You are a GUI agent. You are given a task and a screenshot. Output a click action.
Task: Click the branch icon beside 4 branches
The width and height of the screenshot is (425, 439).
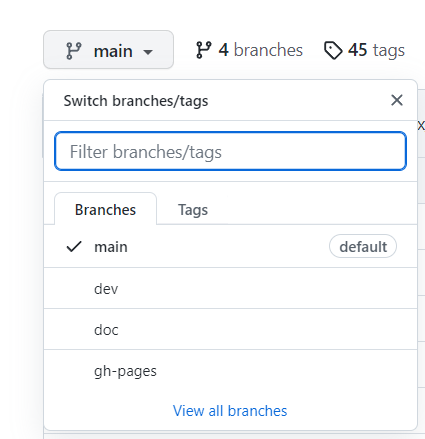(x=203, y=50)
